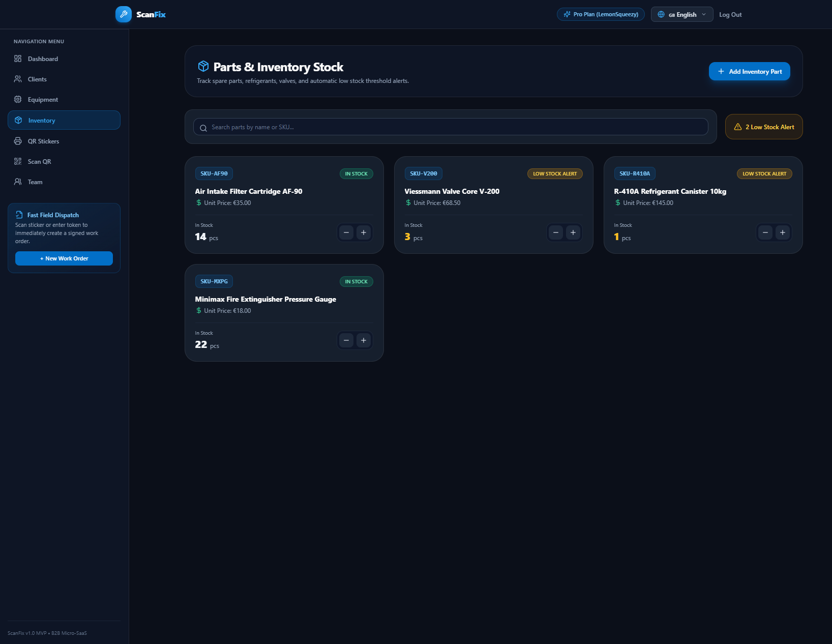Increase stock of Viessmann Valve Core V-200
This screenshot has height=644, width=832.
click(x=573, y=232)
